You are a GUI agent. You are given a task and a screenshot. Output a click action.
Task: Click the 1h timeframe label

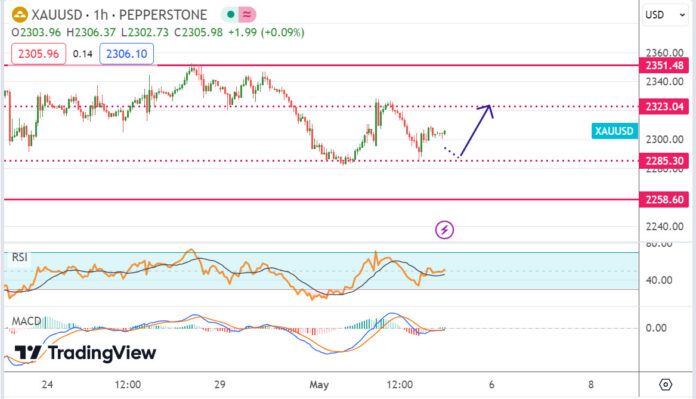point(101,15)
